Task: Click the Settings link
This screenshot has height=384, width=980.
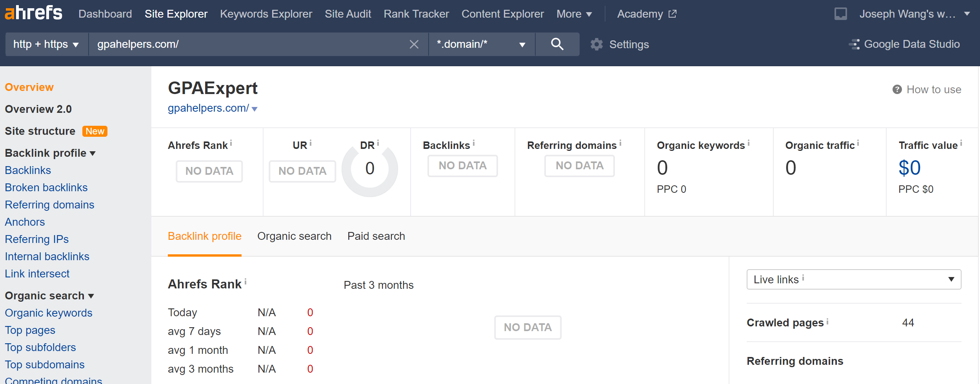Action: coord(629,44)
